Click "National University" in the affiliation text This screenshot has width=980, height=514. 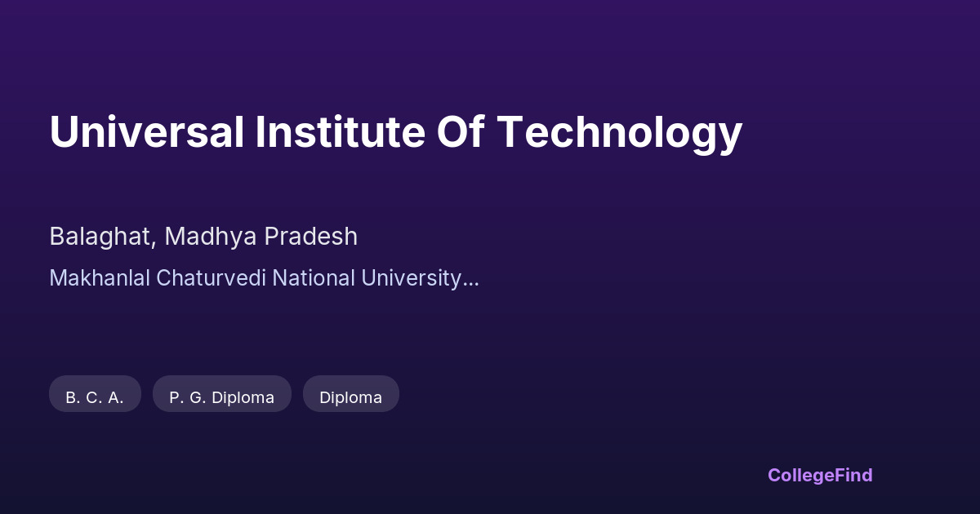point(367,278)
